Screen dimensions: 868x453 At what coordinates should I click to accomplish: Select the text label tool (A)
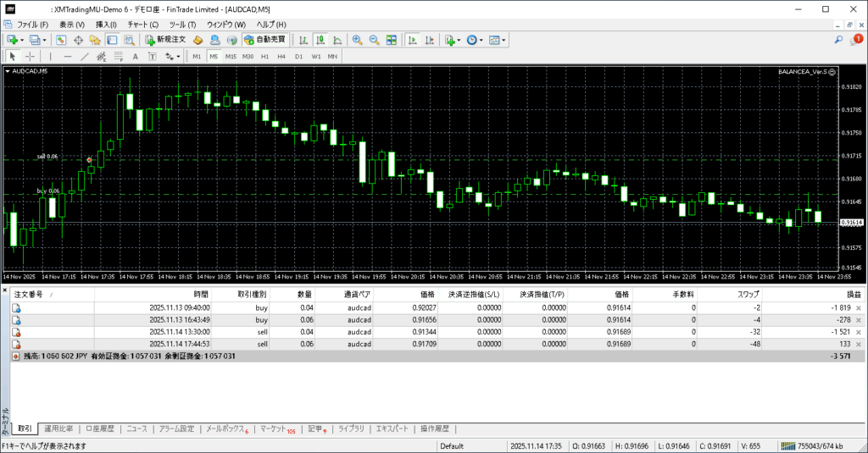136,57
